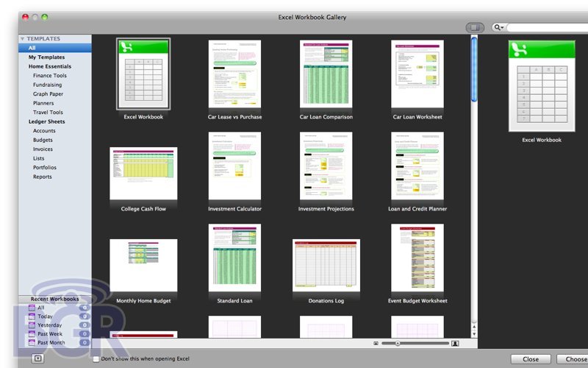
Task: Open the Invoices category under Ledger Sheets
Action: (x=43, y=149)
